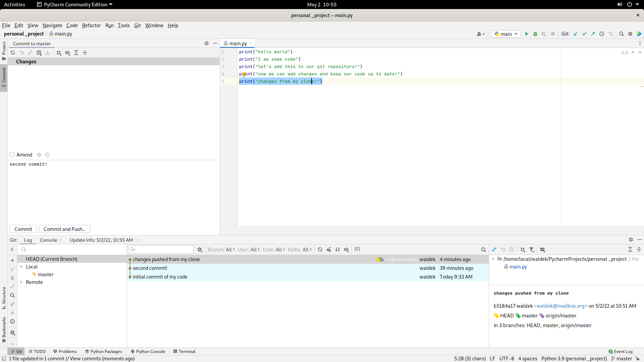Group by icon in Commit toolbar
The height and width of the screenshot is (362, 644).
point(59,53)
